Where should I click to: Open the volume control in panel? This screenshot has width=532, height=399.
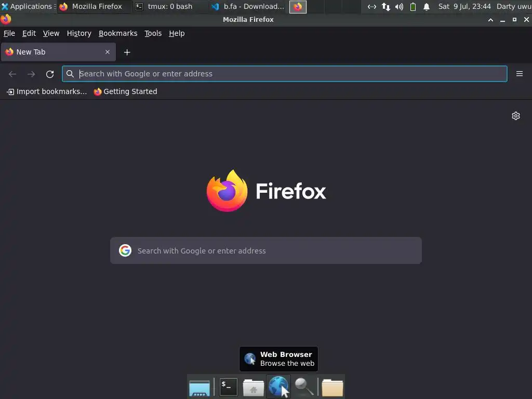click(400, 6)
